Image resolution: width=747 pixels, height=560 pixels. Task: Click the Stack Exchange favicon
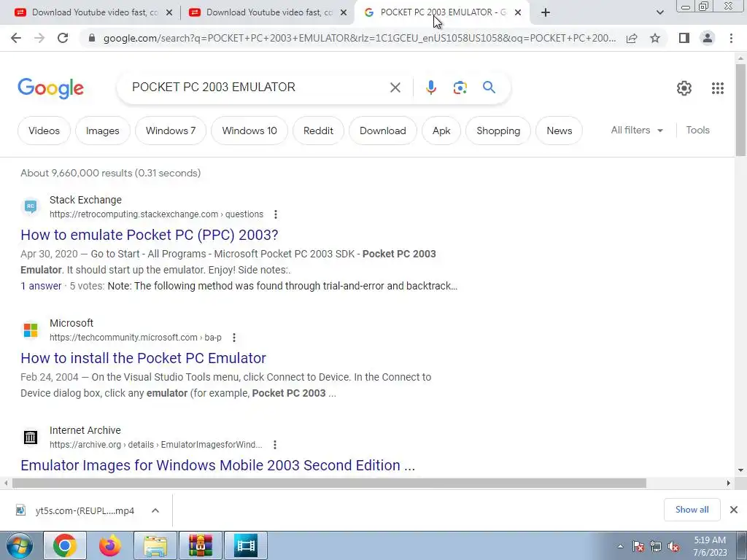31,206
